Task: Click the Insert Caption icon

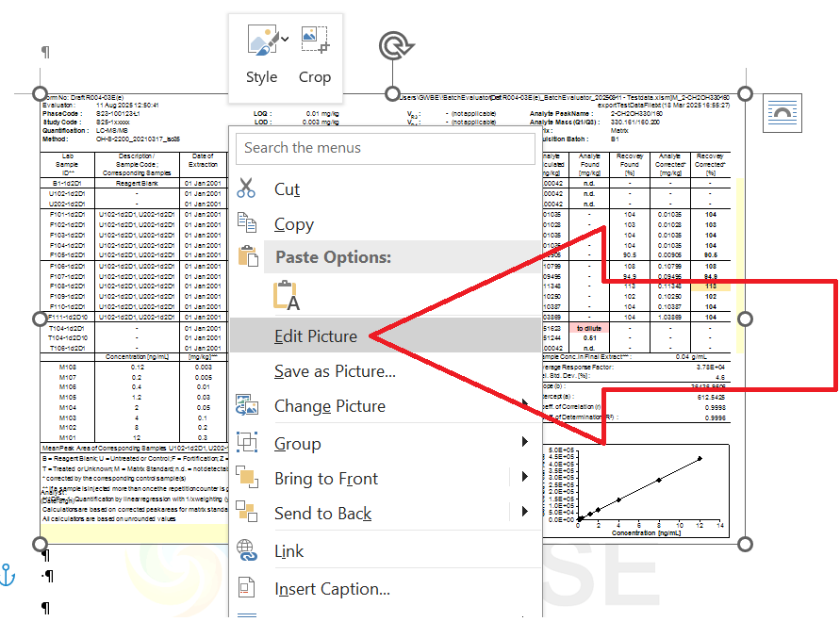Action: tap(247, 588)
